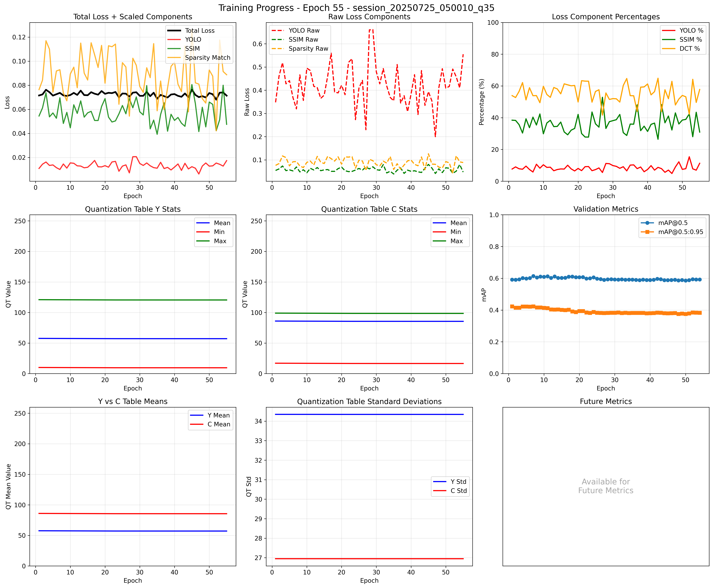Click the mAP@0.5:0.95 legend marker
This screenshot has height=588, width=713.
pyautogui.click(x=647, y=232)
